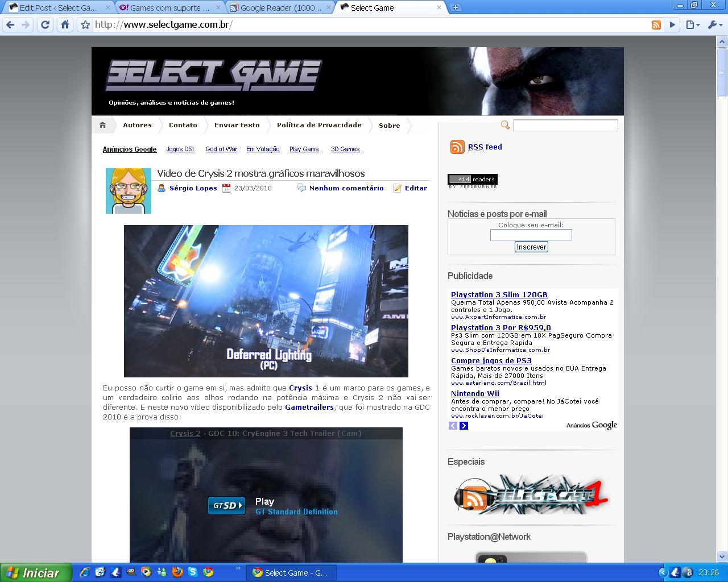Open the SelectCast banner image
Image resolution: width=728 pixels, height=582 pixels.
tap(530, 495)
